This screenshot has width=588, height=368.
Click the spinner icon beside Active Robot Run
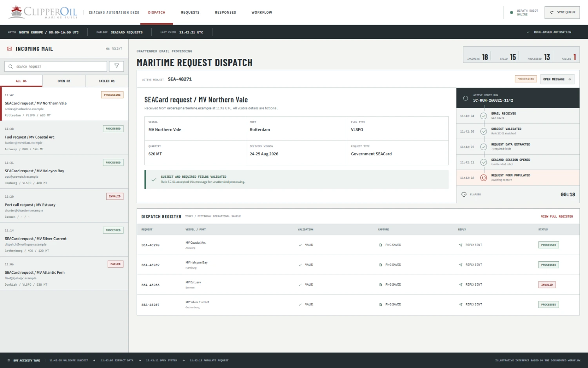click(x=466, y=98)
